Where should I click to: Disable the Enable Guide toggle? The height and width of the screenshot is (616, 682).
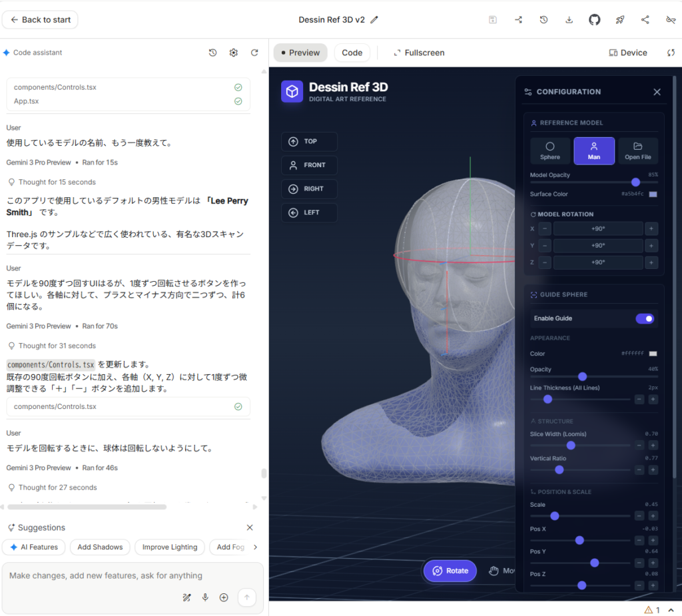coord(645,318)
